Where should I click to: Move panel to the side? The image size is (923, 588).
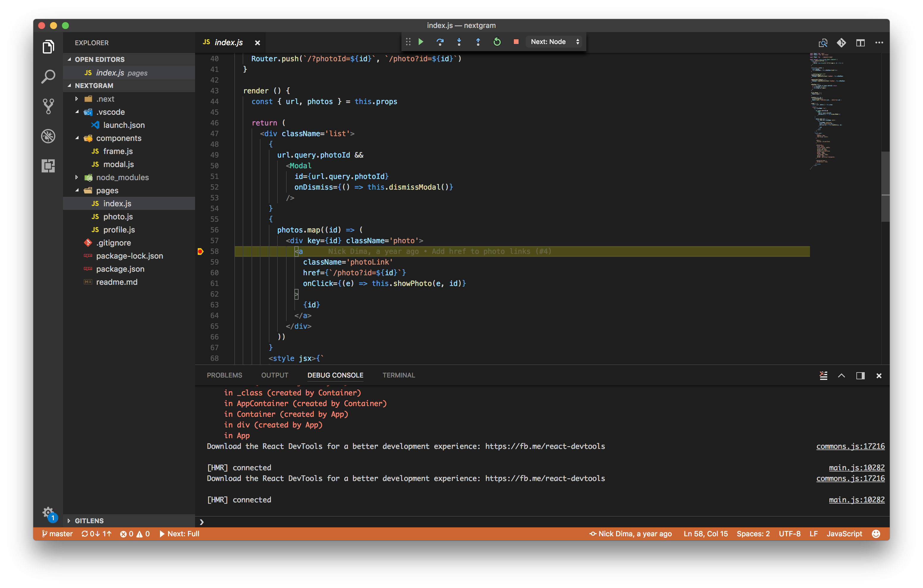860,376
